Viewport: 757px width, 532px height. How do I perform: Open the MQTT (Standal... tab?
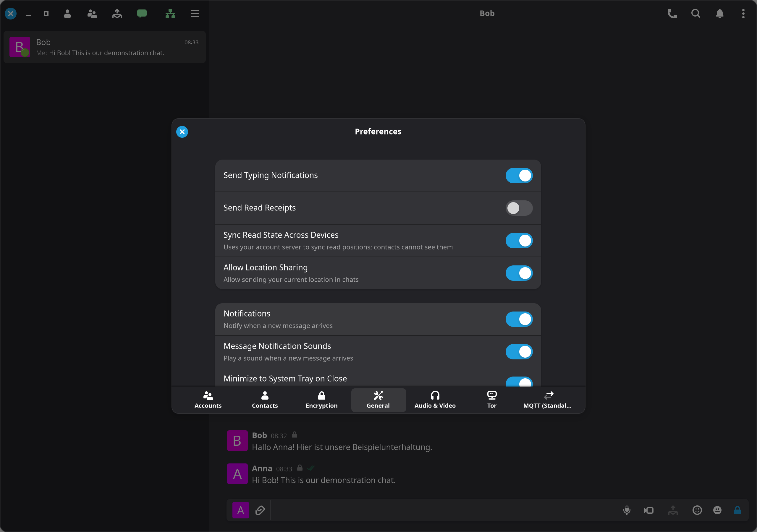point(547,400)
